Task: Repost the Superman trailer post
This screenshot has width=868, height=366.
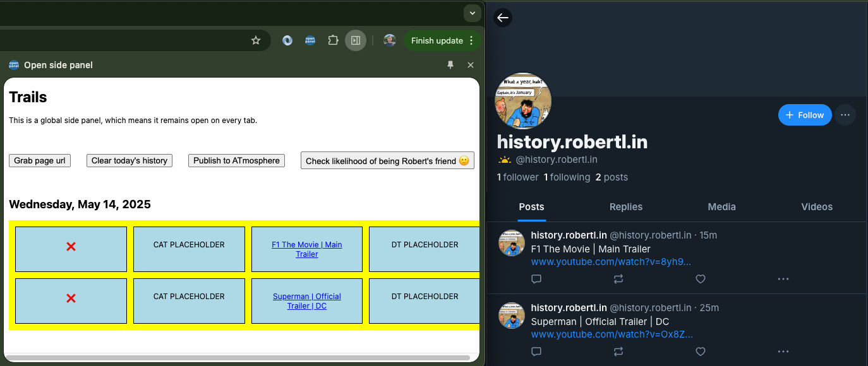Action: click(618, 351)
